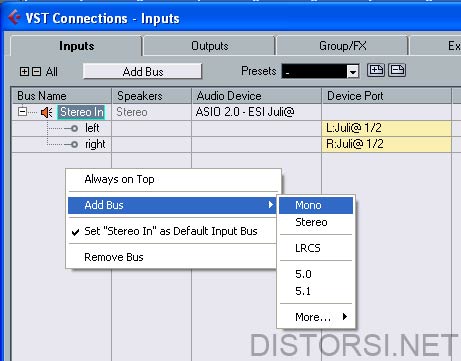The height and width of the screenshot is (361, 461).
Task: Select the Stereo In bus name
Action: coord(81,112)
